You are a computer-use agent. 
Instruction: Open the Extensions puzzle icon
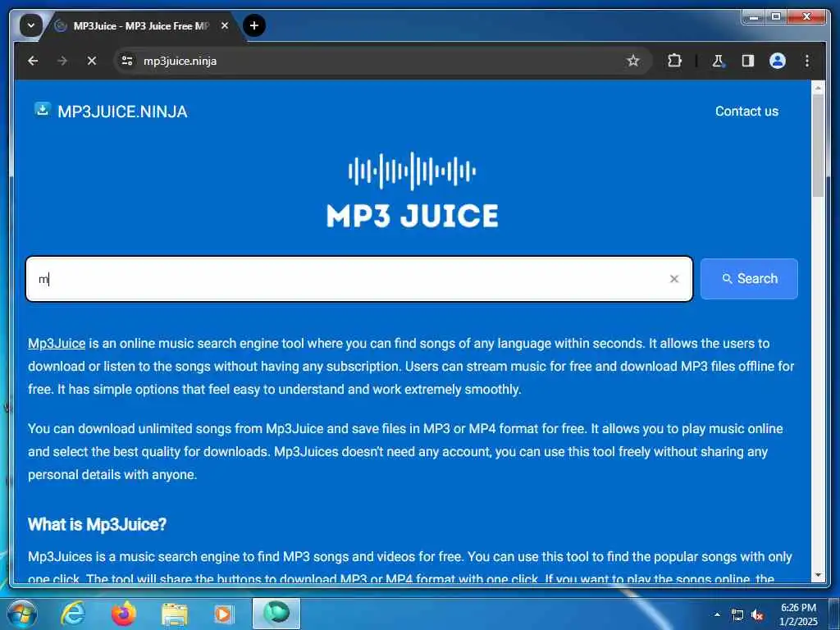coord(674,61)
